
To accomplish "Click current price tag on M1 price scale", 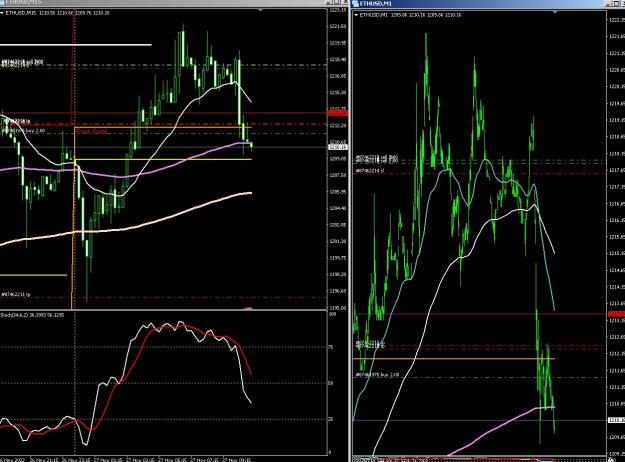I will pos(616,420).
